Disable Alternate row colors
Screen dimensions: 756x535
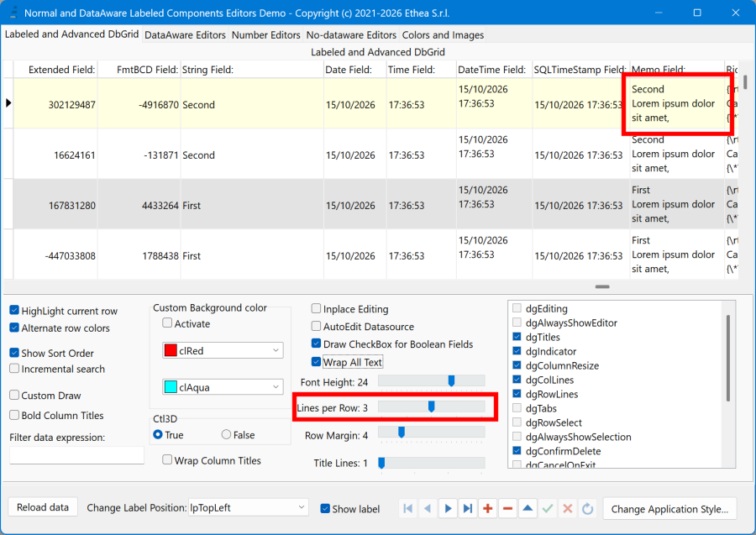tap(14, 328)
